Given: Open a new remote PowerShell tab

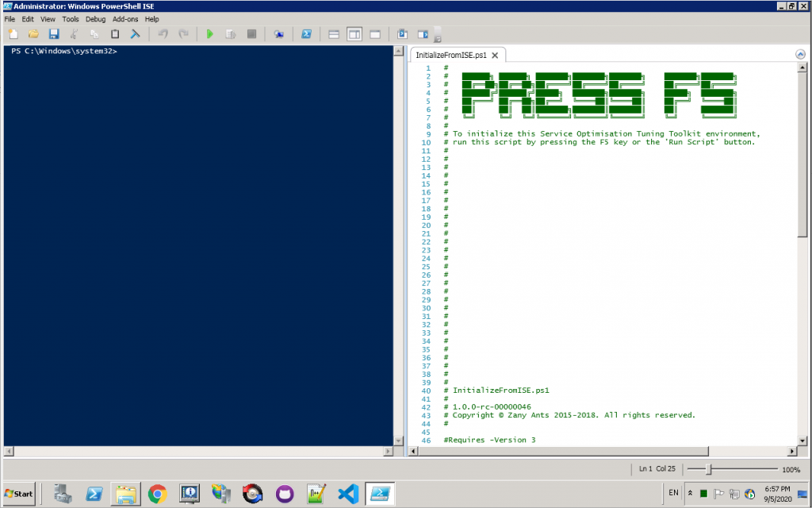Looking at the screenshot, I should tap(279, 34).
